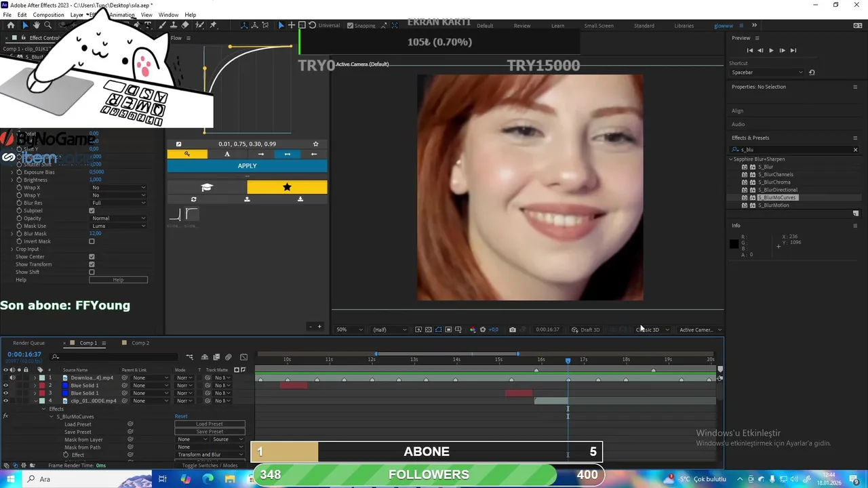Click the Flow text 'A' icon
Image resolution: width=868 pixels, height=488 pixels.
pos(227,154)
